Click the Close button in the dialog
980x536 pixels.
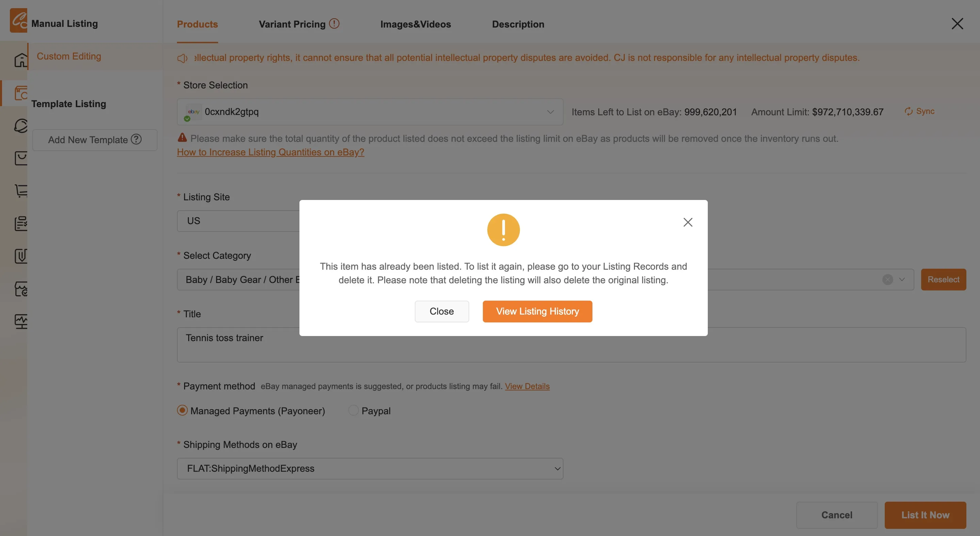coord(441,311)
